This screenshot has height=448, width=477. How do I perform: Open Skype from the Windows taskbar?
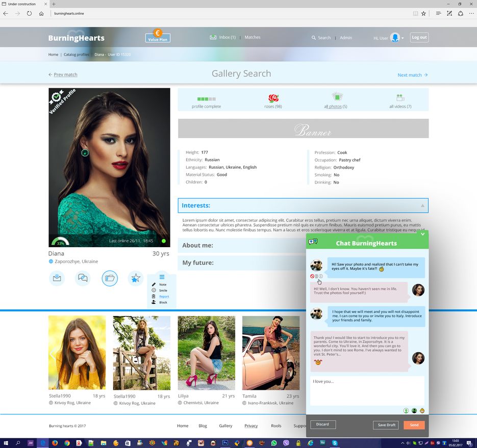point(335,443)
